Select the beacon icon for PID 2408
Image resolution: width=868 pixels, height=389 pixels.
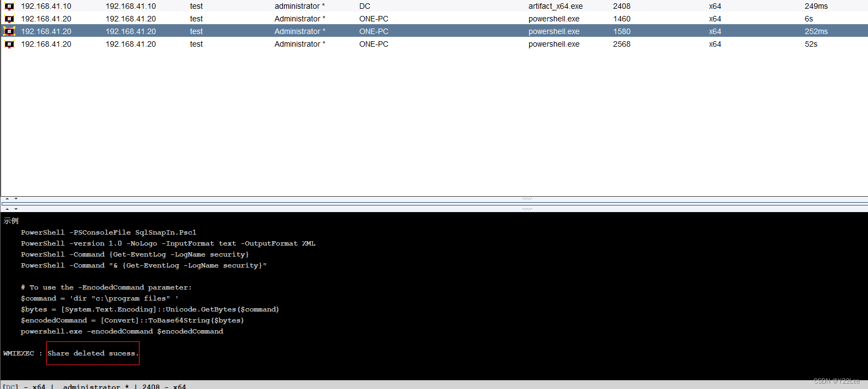click(x=9, y=6)
